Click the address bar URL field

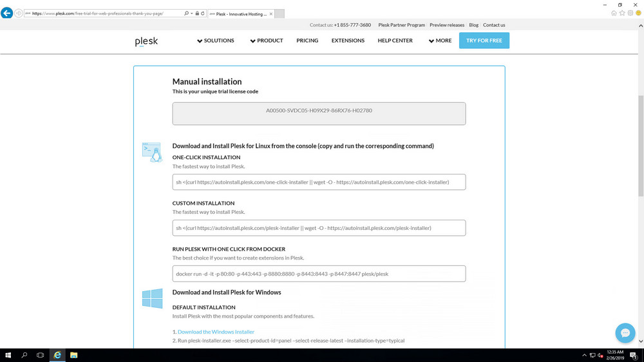[102, 14]
